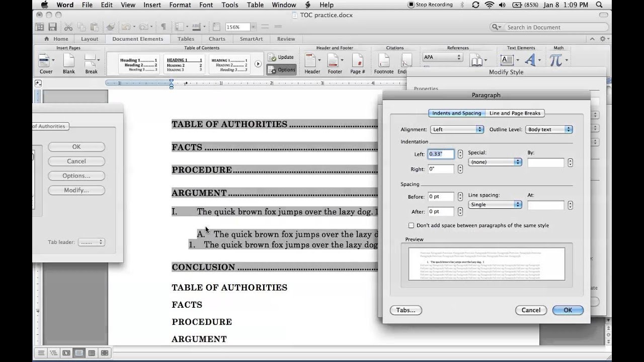Image resolution: width=644 pixels, height=362 pixels.
Task: Toggle the paragraph marks (¶) icon
Action: 163,27
